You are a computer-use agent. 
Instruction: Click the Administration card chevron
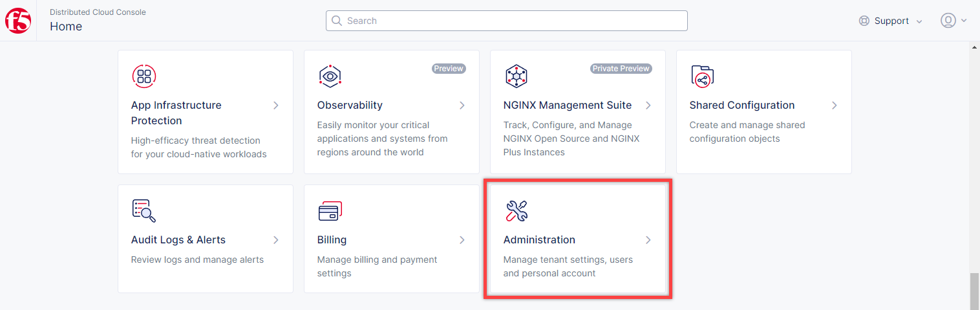(x=648, y=239)
